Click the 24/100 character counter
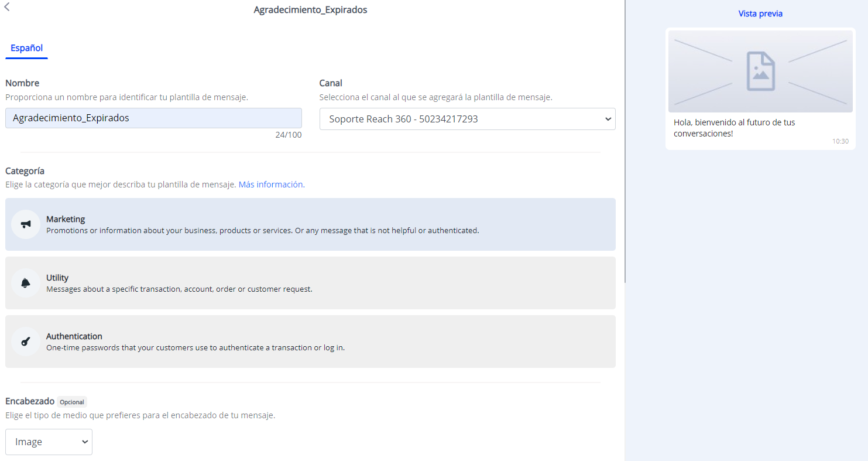 288,135
